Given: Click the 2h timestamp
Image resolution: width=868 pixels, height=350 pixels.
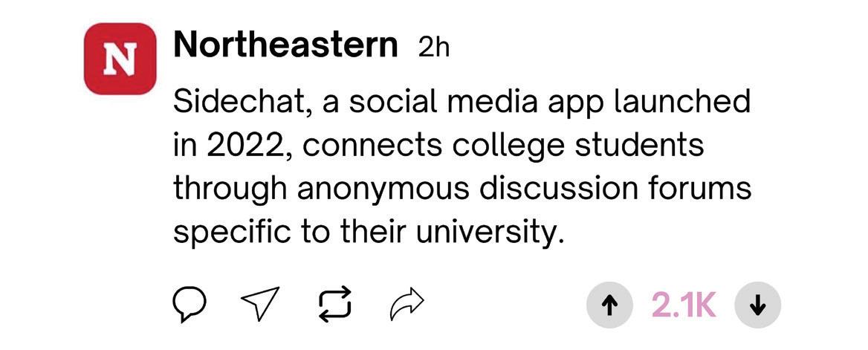Looking at the screenshot, I should [x=434, y=48].
